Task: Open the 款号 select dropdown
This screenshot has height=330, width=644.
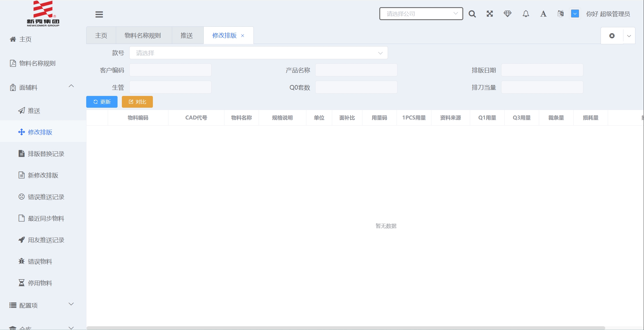Action: 258,53
